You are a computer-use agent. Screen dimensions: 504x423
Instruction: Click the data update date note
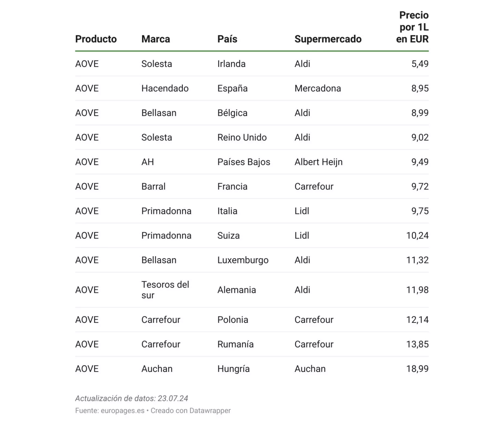pos(131,398)
